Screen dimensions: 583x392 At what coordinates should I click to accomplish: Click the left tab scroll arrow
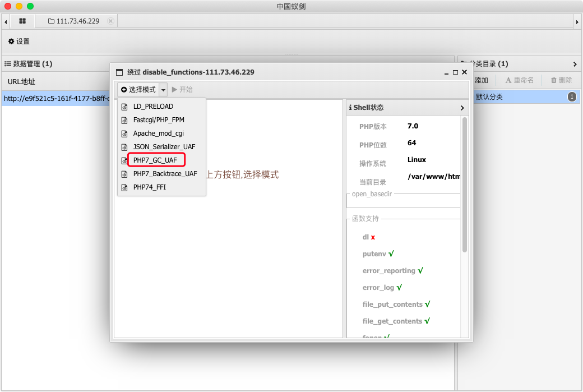click(x=6, y=22)
